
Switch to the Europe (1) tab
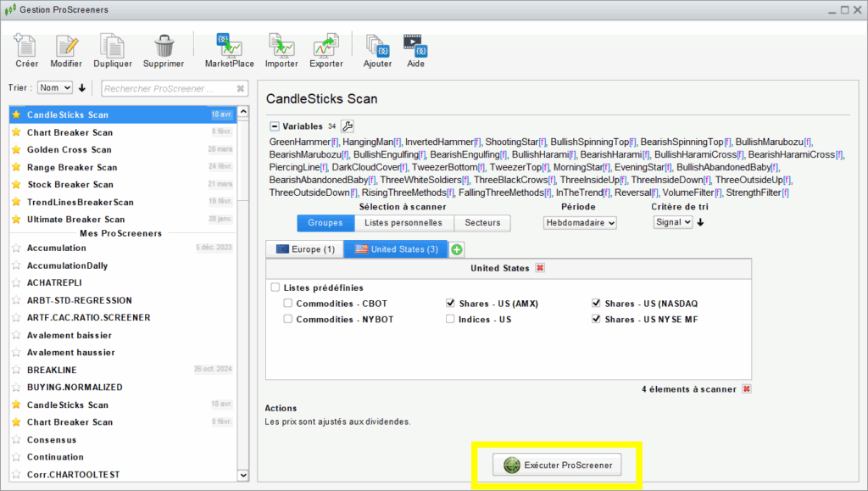coord(304,249)
